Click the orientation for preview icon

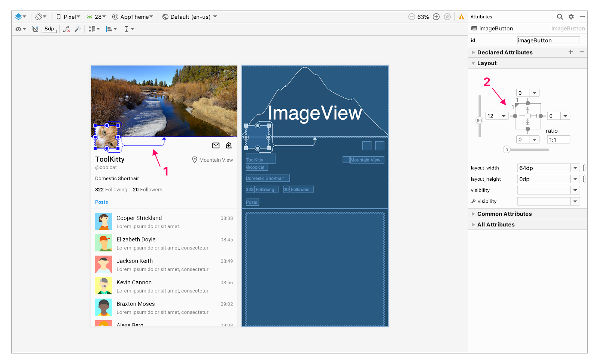click(x=39, y=16)
